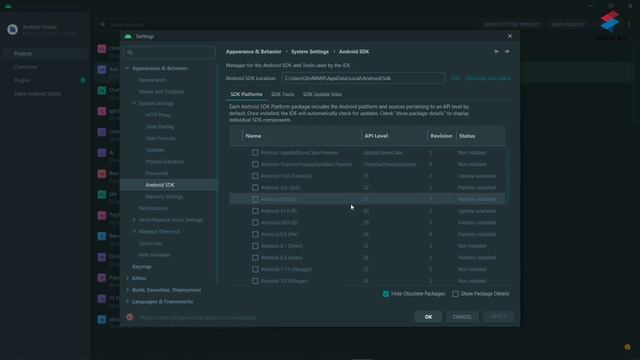Expand the Editor settings node
This screenshot has height=360, width=640.
[128, 278]
